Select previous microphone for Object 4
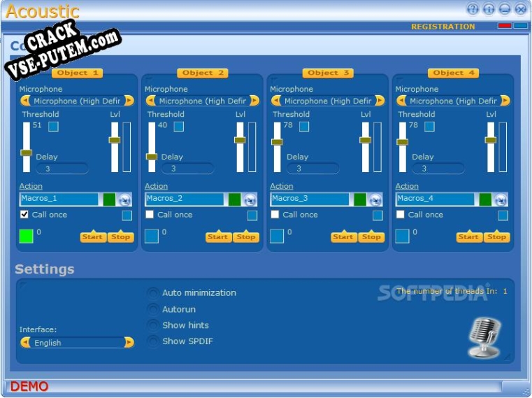 coord(401,101)
